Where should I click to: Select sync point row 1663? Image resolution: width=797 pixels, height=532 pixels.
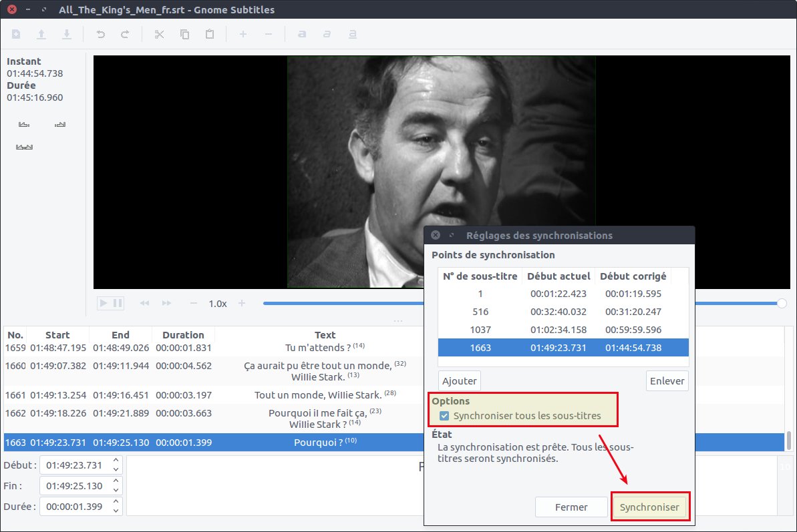(563, 348)
